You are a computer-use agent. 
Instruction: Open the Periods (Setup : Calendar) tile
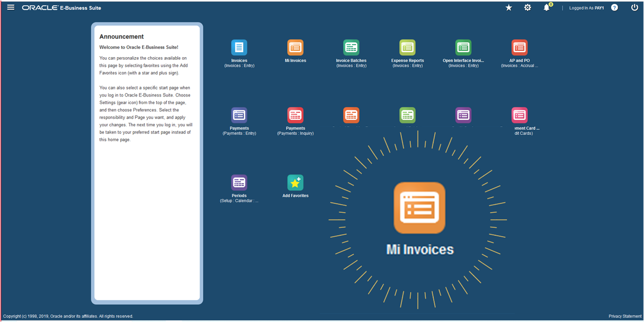[239, 182]
